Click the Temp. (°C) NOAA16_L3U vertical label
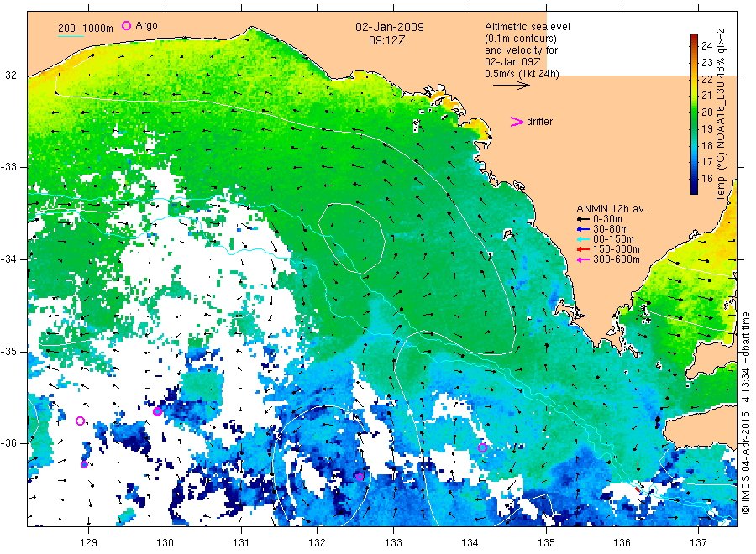Viewport: 756px width, 554px height. pos(721,114)
